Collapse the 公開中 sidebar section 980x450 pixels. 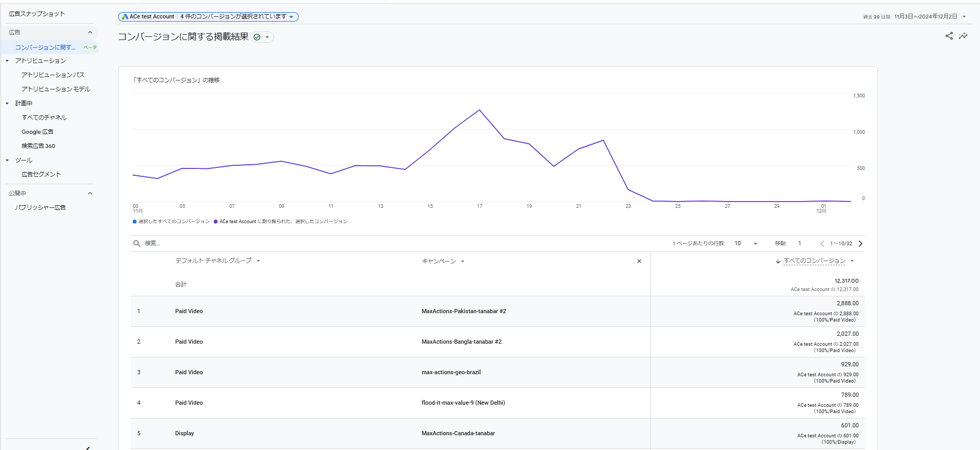90,193
